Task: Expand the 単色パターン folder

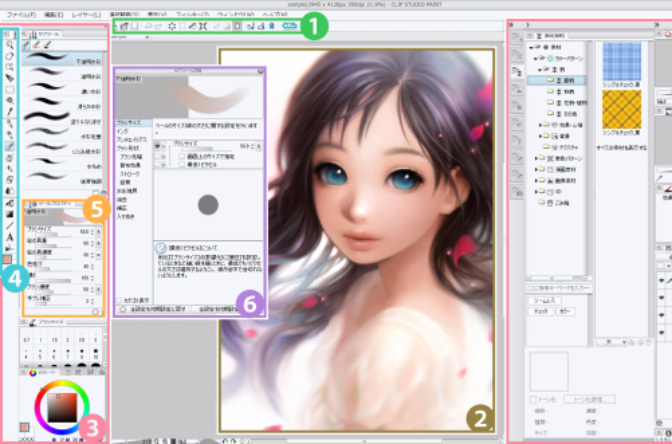Action: [537, 158]
